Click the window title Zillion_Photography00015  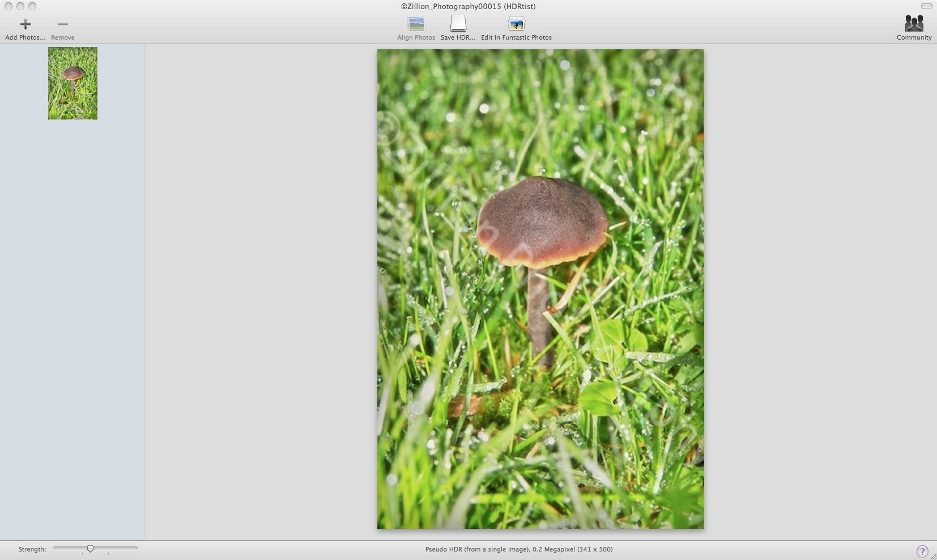pyautogui.click(x=468, y=6)
